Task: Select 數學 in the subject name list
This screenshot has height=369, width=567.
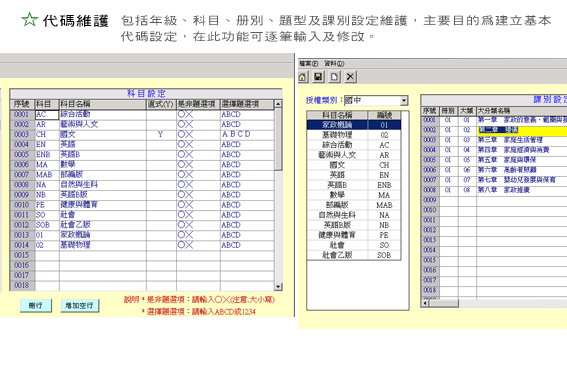Action: click(354, 195)
